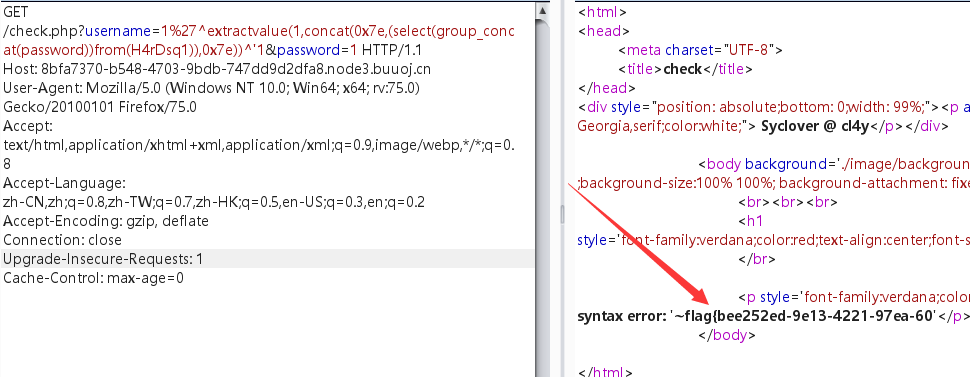Viewport: 970px width, 377px height.
Task: Click the closing </body> tag
Action: [727, 335]
